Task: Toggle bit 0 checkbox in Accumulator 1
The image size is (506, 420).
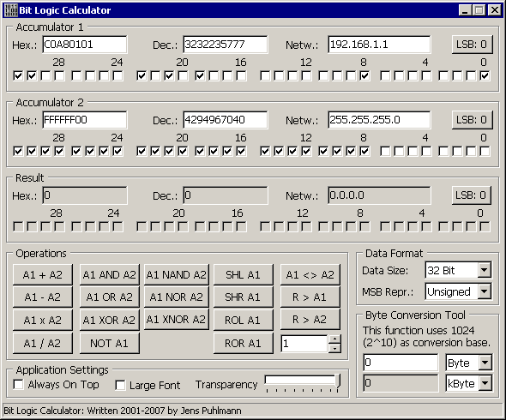Action: (485, 75)
